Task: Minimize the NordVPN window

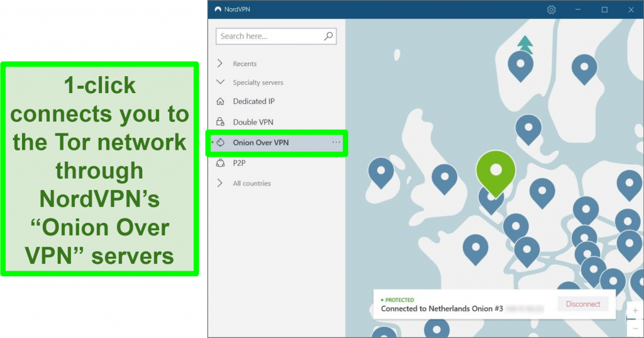Action: 578,9
